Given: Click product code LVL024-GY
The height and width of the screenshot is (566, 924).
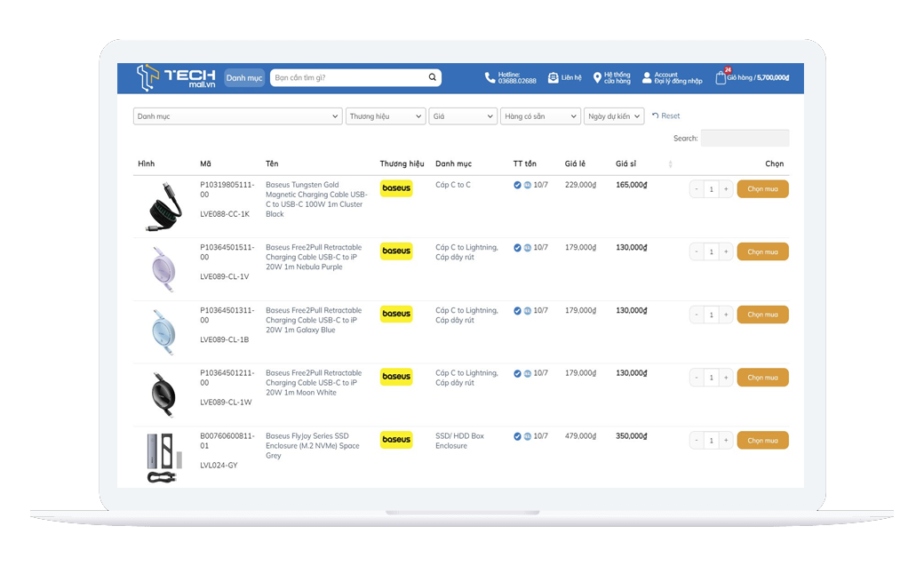Looking at the screenshot, I should pos(219,466).
